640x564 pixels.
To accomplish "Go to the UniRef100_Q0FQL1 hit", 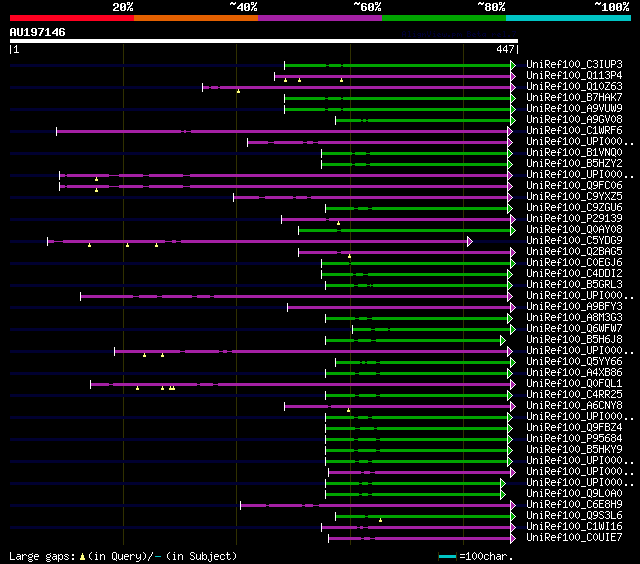I will [574, 384].
